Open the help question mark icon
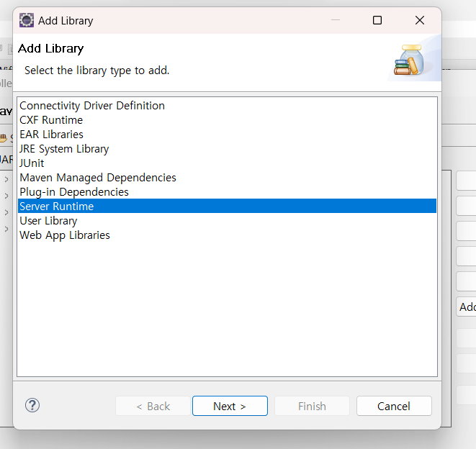Screen dimensions: 476x449 click(32, 405)
